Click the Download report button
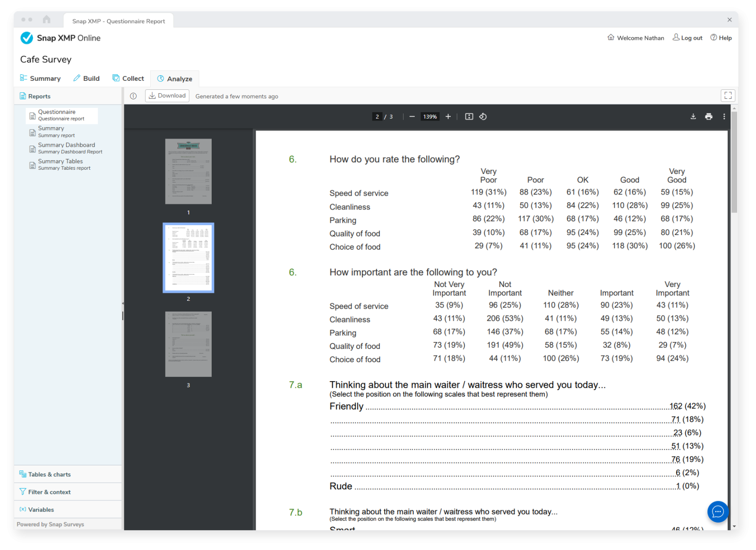The image size is (756, 550). [167, 96]
